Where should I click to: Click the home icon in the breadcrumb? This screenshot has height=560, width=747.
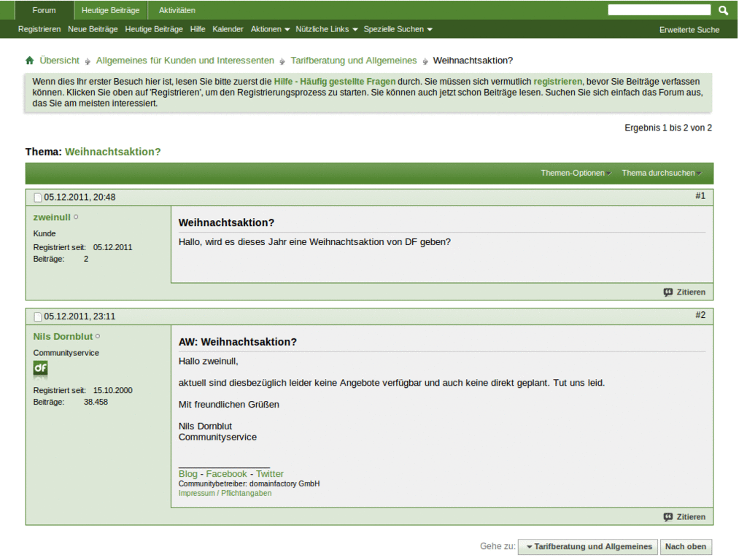(x=29, y=61)
